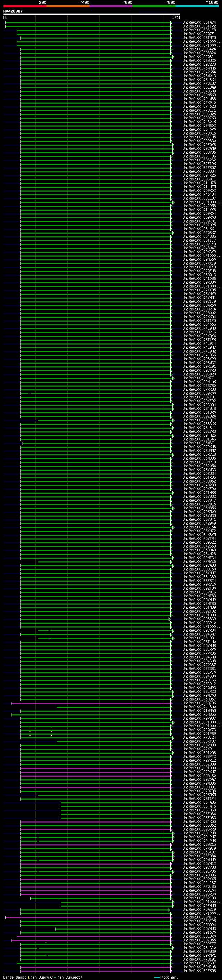Viewport: 222px width, 980px height.
Task: Select the UniRef100_Q9FQY8 entry
Action: click(199, 145)
